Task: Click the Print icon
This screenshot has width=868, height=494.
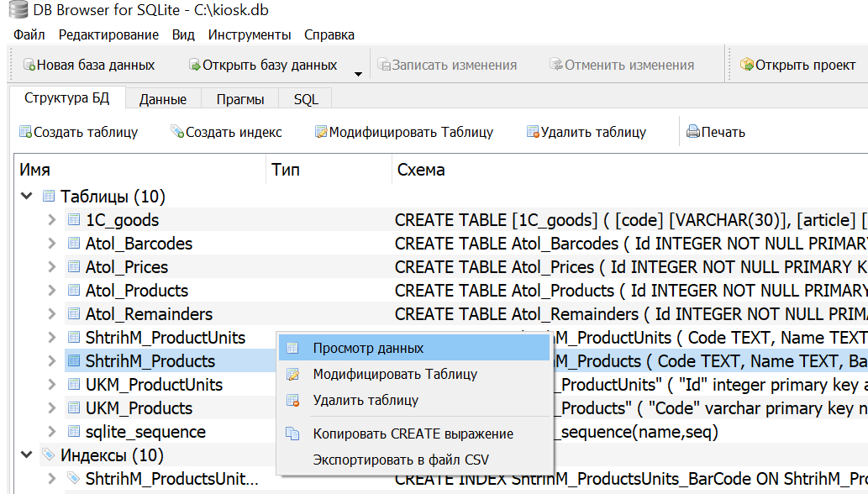Action: tap(693, 132)
